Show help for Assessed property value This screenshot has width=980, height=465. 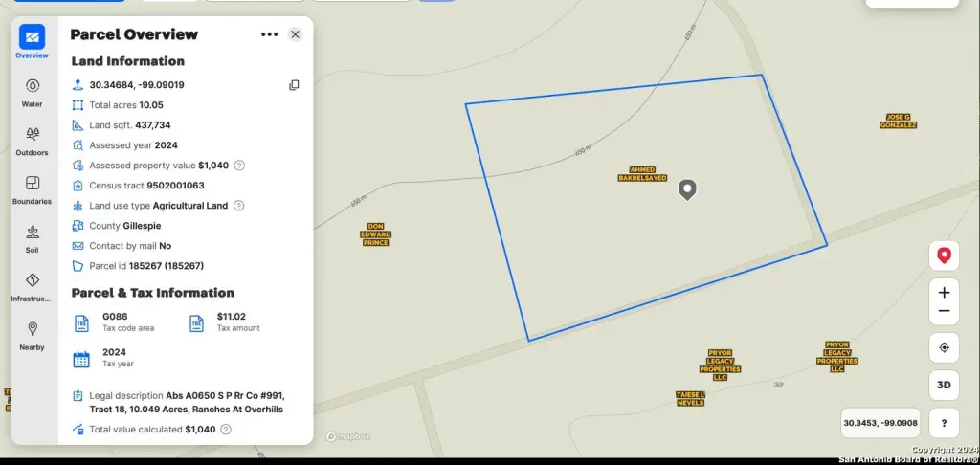(x=239, y=166)
